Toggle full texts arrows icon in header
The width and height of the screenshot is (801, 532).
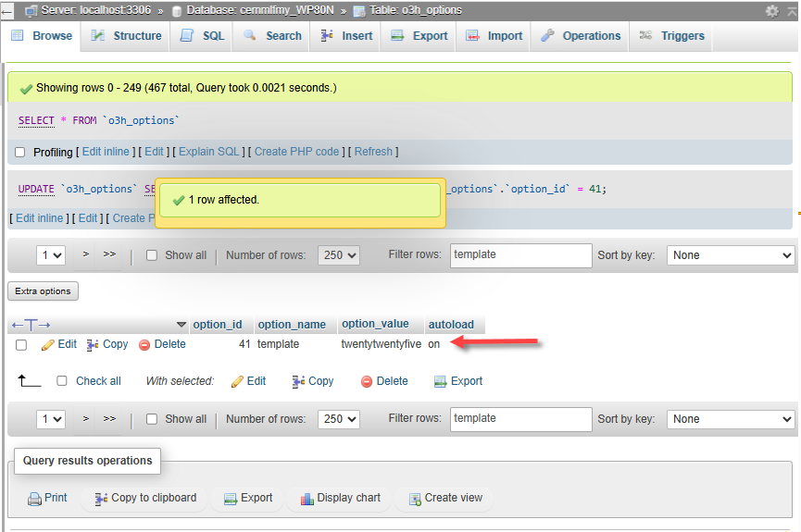(x=31, y=325)
